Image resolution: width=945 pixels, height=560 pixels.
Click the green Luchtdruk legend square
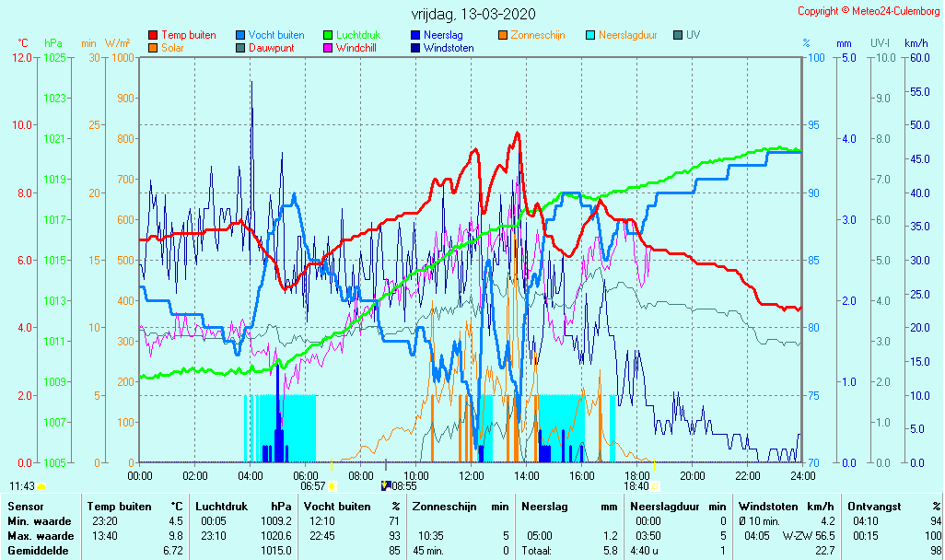[x=328, y=35]
